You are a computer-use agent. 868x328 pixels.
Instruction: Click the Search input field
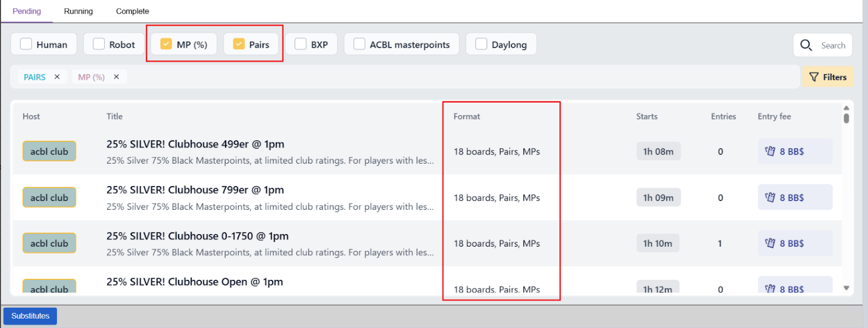pyautogui.click(x=833, y=46)
